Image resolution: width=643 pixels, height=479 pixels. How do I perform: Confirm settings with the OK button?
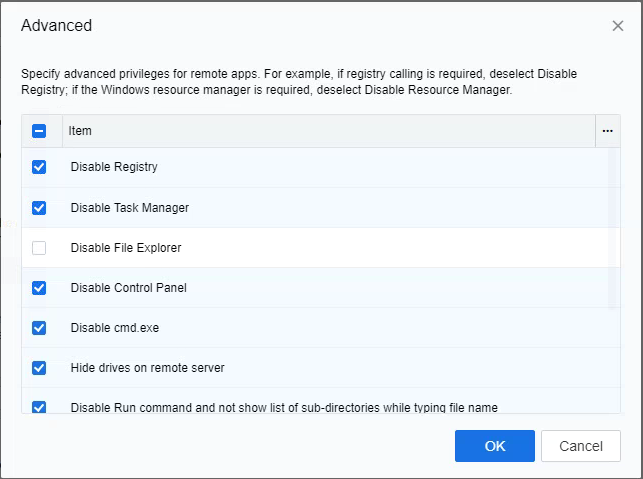click(494, 446)
